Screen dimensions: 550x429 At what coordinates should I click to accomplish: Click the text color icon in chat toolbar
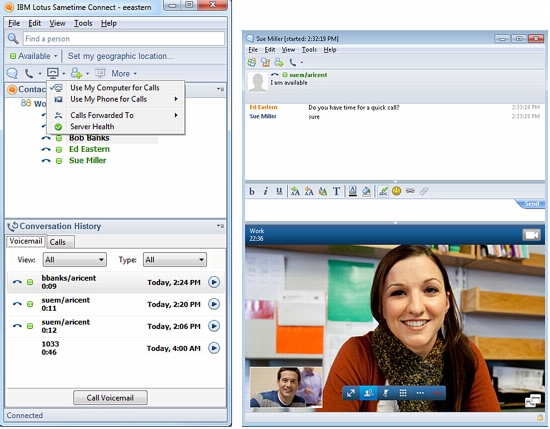click(x=353, y=191)
